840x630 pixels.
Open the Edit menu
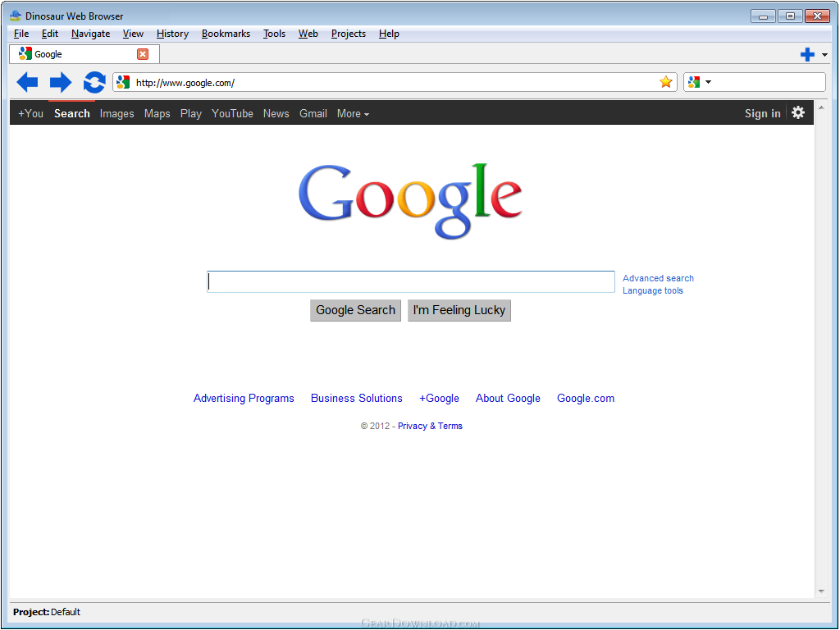[x=50, y=34]
